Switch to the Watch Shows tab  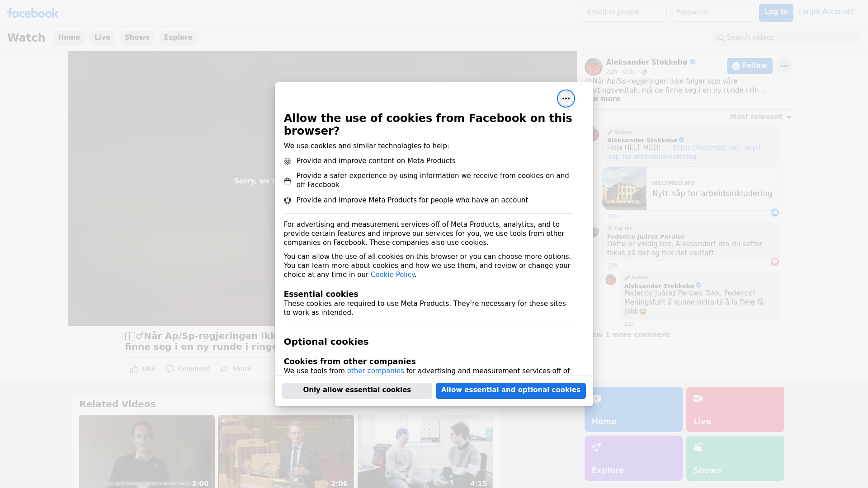point(137,38)
